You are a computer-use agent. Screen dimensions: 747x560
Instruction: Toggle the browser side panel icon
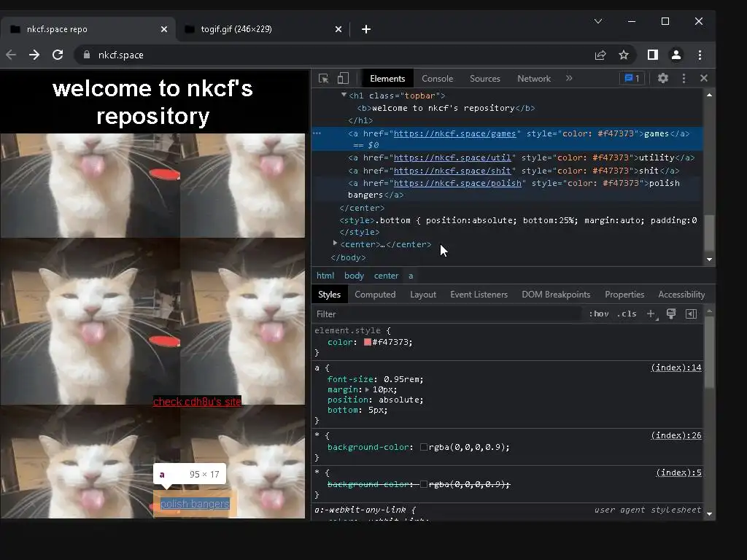pos(653,55)
